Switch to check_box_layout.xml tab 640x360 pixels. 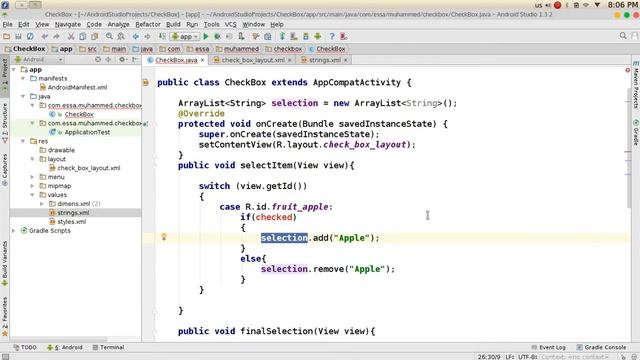click(253, 60)
